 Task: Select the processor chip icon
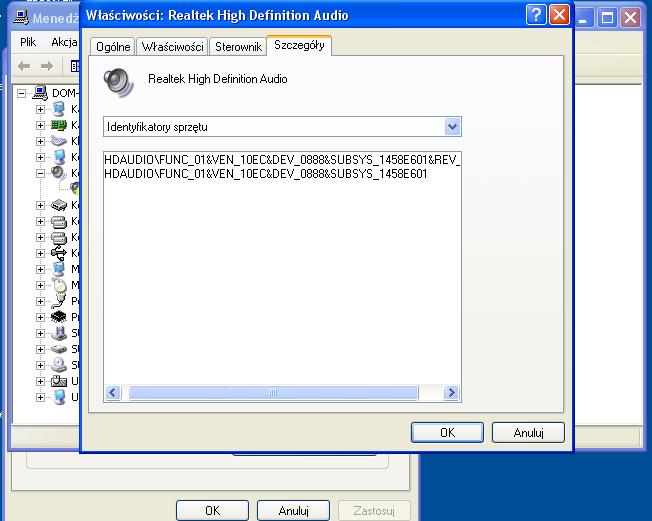tap(59, 317)
